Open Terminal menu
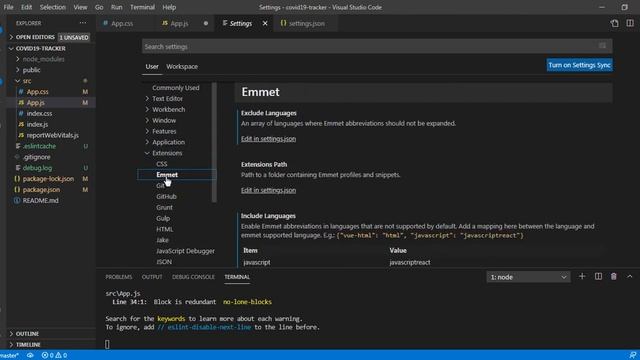Screen dimensions: 640x360 point(142,7)
